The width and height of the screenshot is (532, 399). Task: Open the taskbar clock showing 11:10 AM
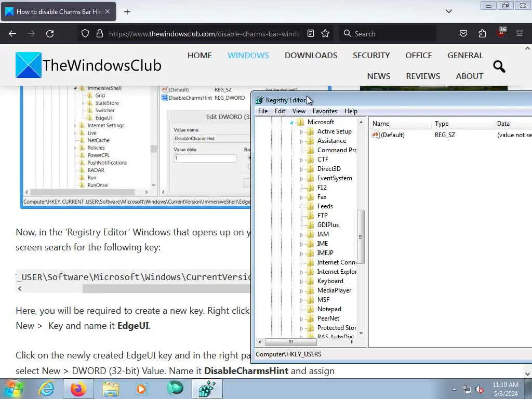(505, 389)
